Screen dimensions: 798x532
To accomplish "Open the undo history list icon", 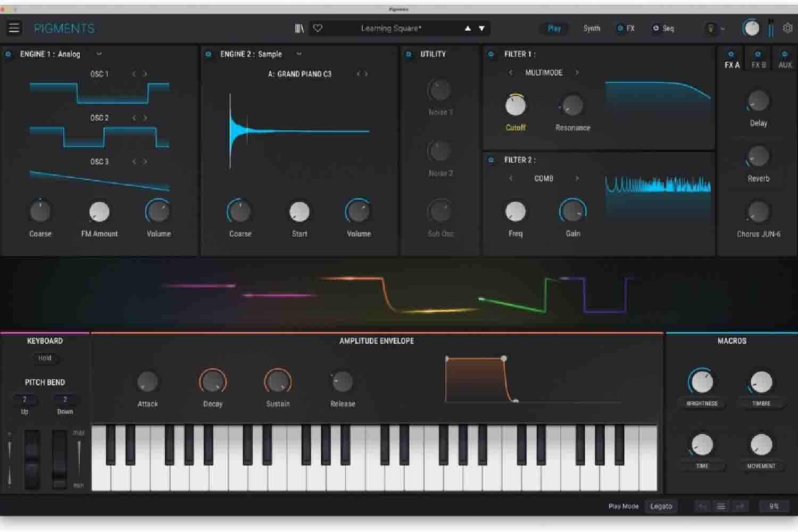I will click(721, 506).
